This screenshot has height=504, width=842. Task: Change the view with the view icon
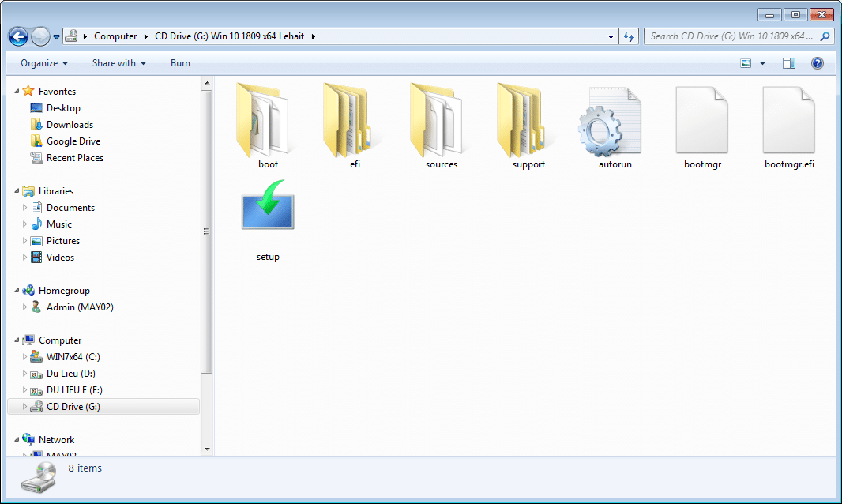click(746, 63)
